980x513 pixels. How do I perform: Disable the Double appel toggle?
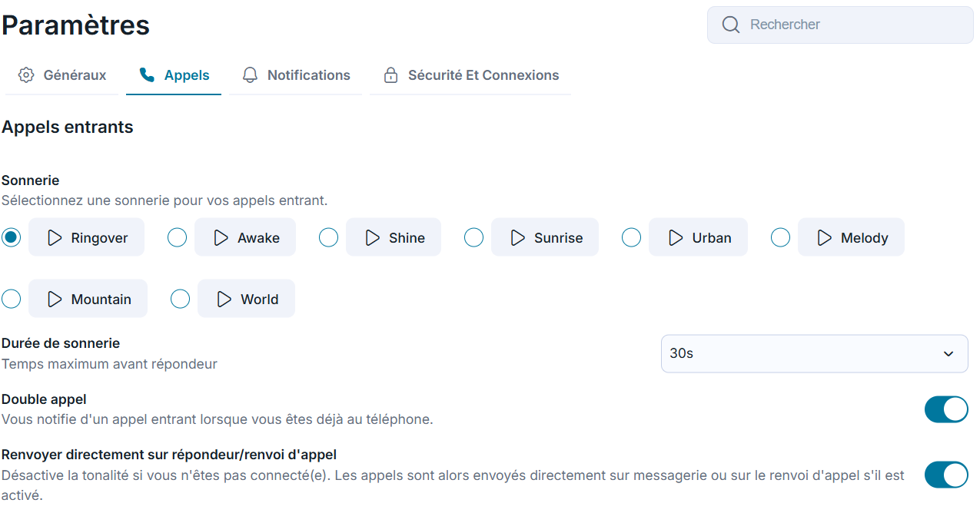click(946, 409)
